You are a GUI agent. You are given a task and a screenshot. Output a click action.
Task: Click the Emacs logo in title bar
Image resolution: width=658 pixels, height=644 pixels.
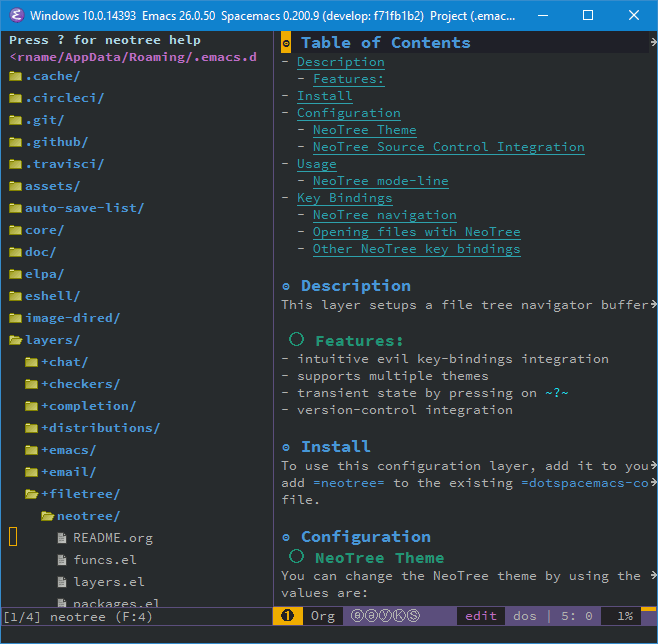point(16,16)
